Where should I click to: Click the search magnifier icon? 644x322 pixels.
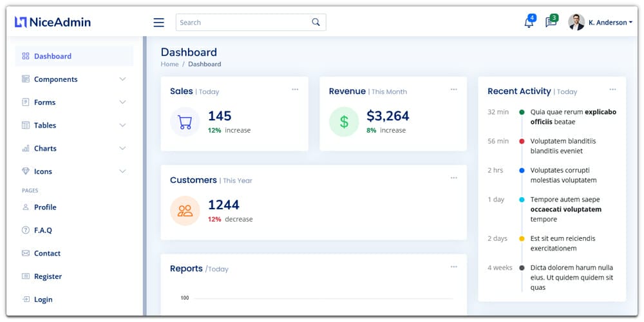[x=316, y=22]
